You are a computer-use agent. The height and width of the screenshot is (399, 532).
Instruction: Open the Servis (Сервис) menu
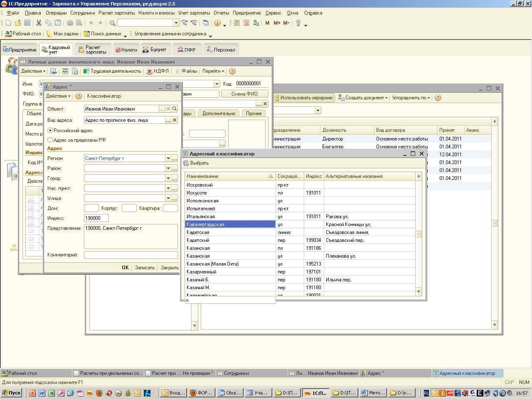[x=273, y=13]
